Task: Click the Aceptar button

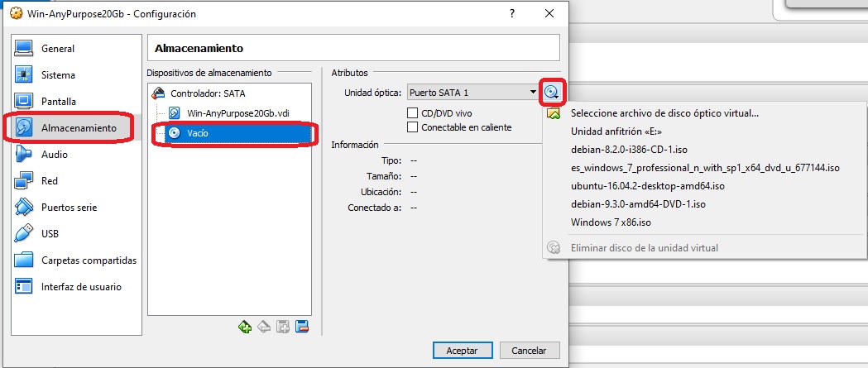Action: [462, 351]
